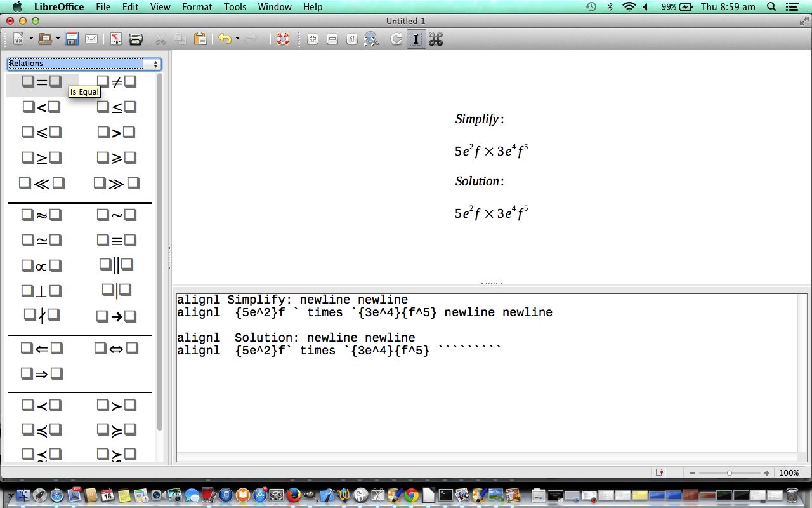Open the LibreOffice application menu
This screenshot has width=812, height=508.
(x=58, y=7)
